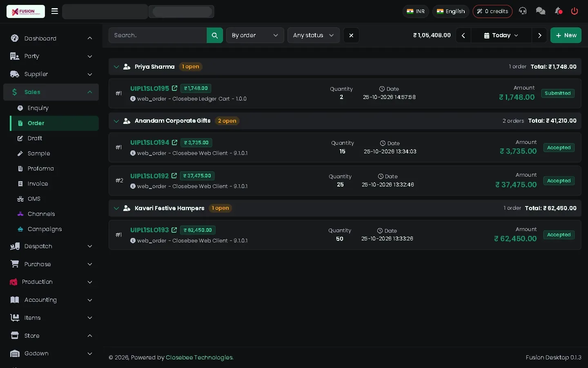Open the chat messages icon
This screenshot has width=588, height=368.
(x=541, y=11)
